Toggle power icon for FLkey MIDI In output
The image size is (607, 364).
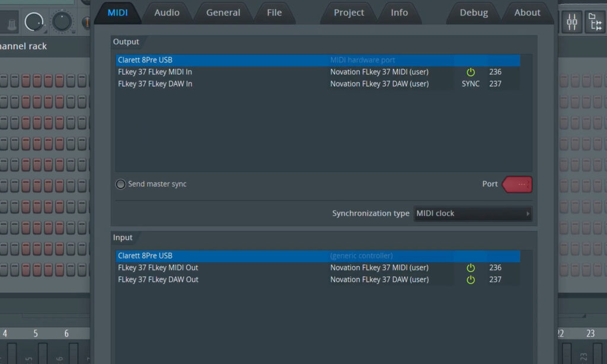pos(471,72)
